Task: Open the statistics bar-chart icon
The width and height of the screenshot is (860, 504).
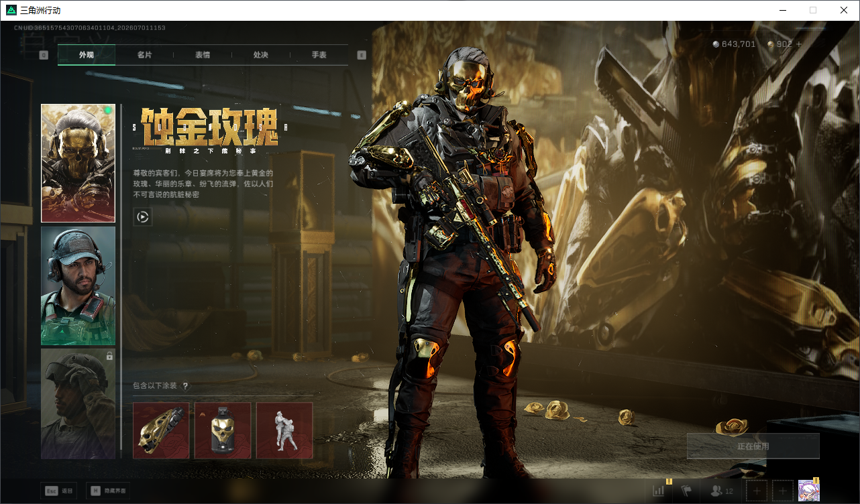Action: 659,491
